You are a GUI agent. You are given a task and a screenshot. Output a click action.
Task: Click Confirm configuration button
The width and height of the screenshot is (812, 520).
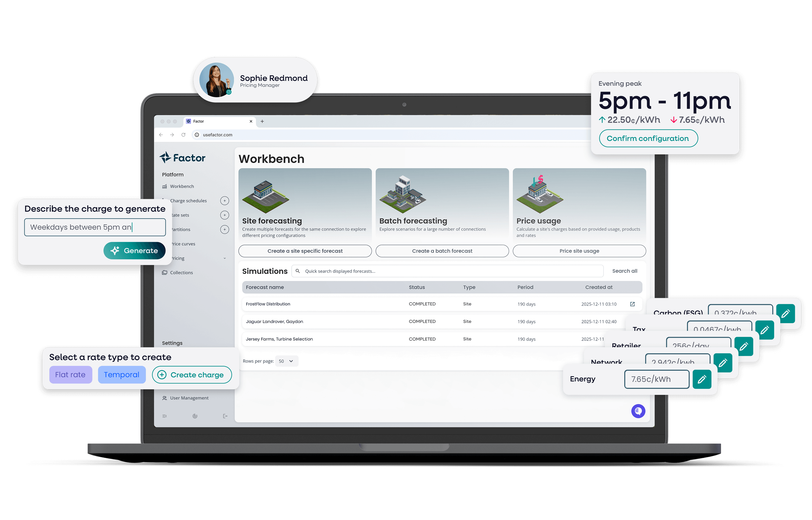click(x=648, y=139)
